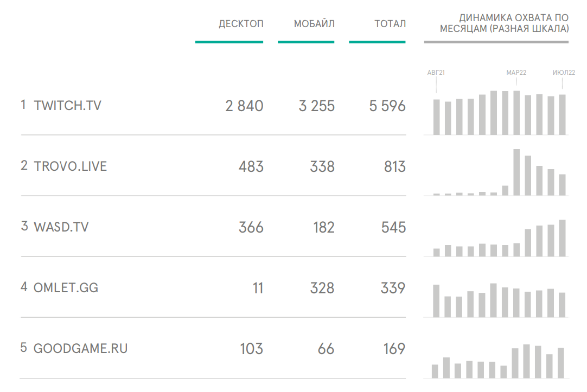Click the ТОТАЛ column header

[x=390, y=24]
